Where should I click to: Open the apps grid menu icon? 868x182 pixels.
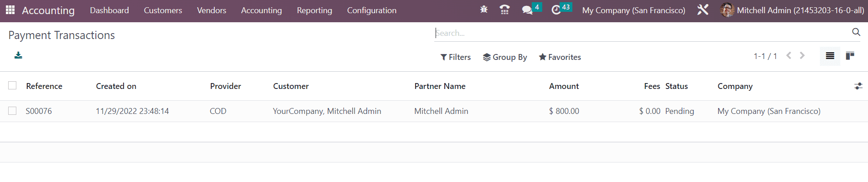coord(10,10)
